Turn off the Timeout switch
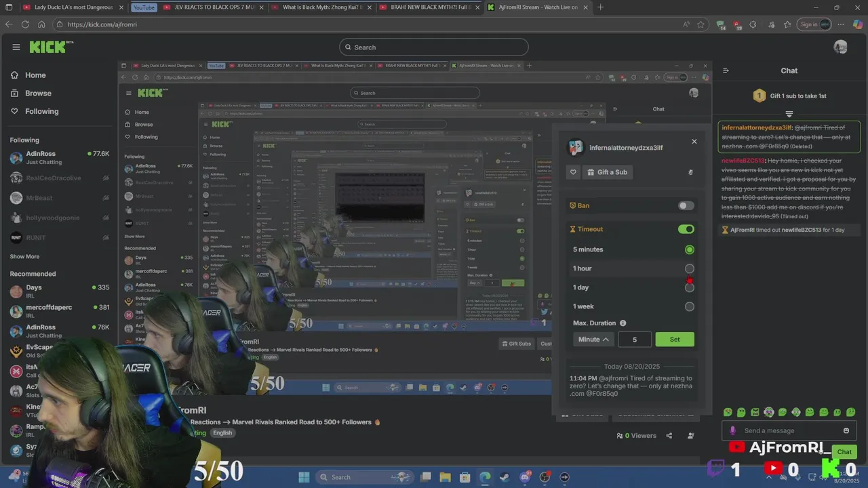Screen dimensions: 868x488 click(x=686, y=229)
